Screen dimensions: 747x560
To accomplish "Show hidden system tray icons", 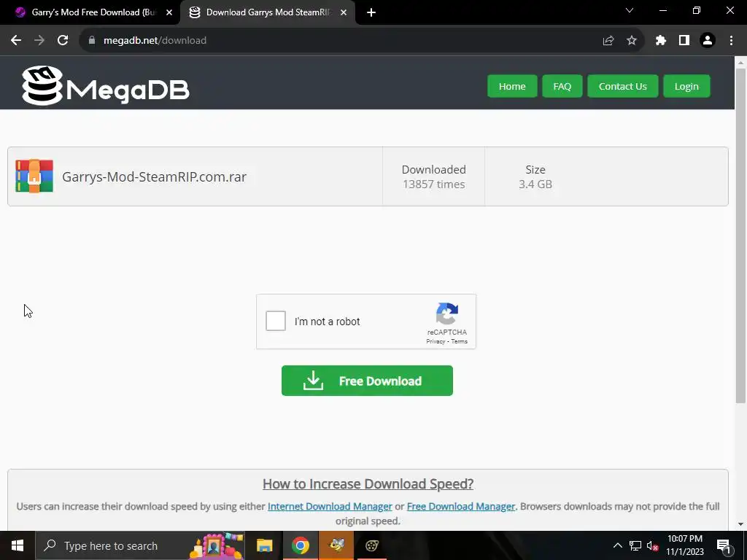I will pos(617,545).
